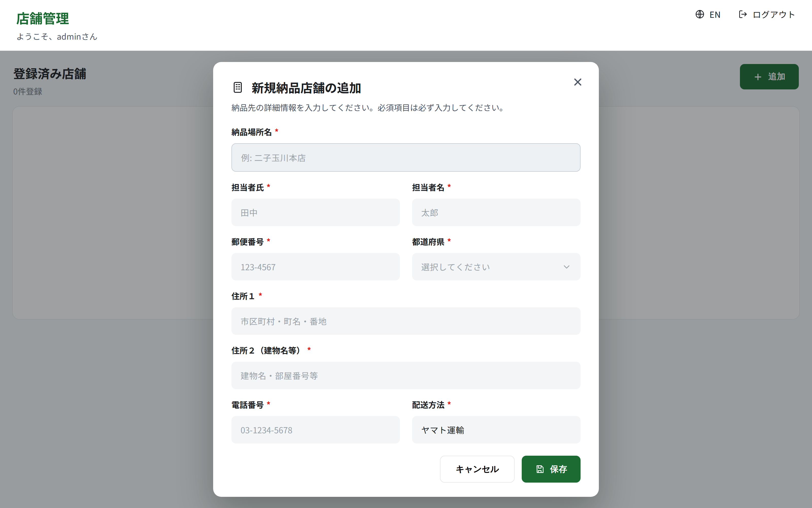Click the 配送方法 field label
The image size is (812, 508).
tap(428, 405)
